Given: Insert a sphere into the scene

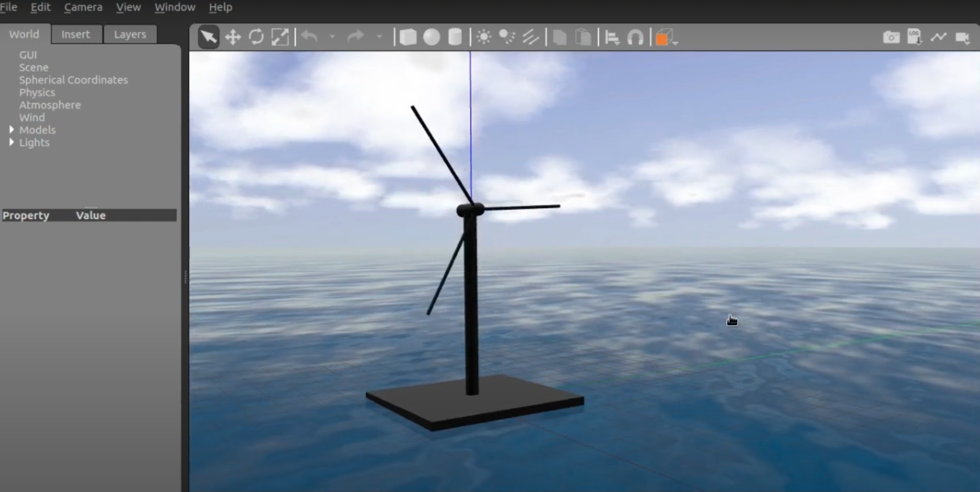Looking at the screenshot, I should (x=431, y=37).
